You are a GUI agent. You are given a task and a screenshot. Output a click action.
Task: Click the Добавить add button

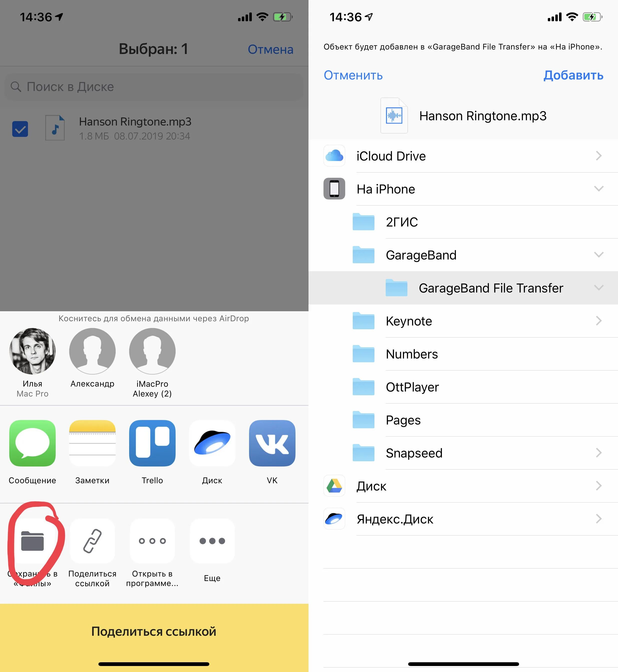[x=573, y=75]
